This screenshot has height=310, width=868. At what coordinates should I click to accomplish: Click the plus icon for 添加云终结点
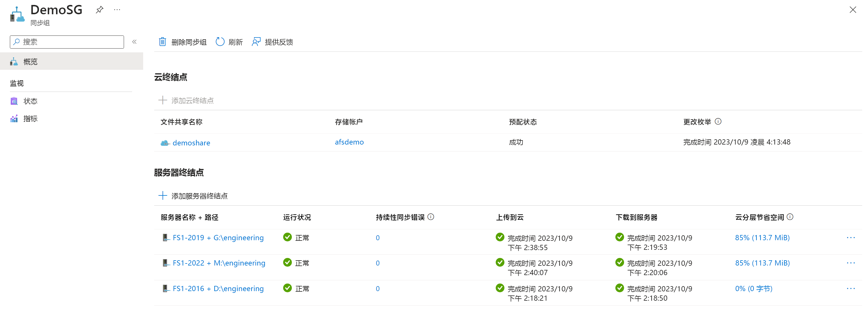coord(163,100)
